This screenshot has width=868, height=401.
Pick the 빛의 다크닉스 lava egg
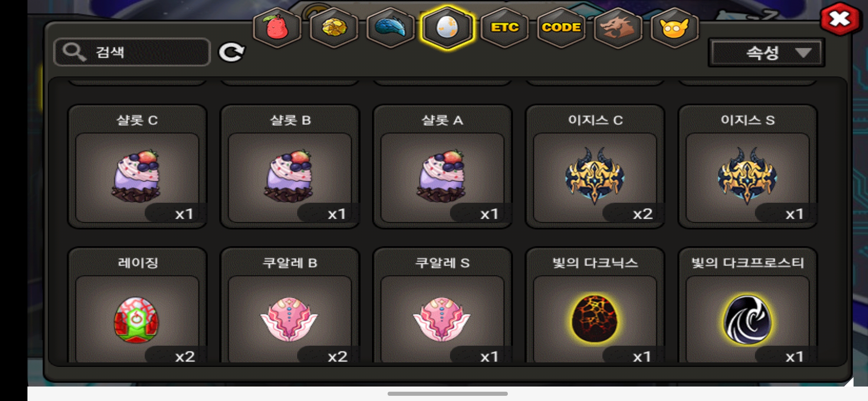pyautogui.click(x=595, y=305)
